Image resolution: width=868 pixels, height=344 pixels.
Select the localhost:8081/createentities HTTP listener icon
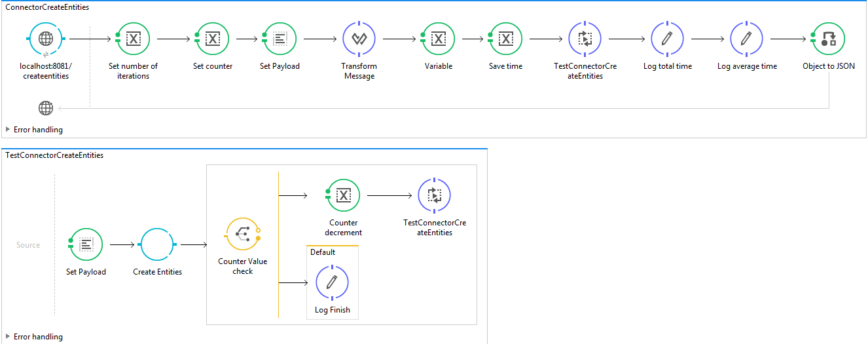click(x=46, y=39)
